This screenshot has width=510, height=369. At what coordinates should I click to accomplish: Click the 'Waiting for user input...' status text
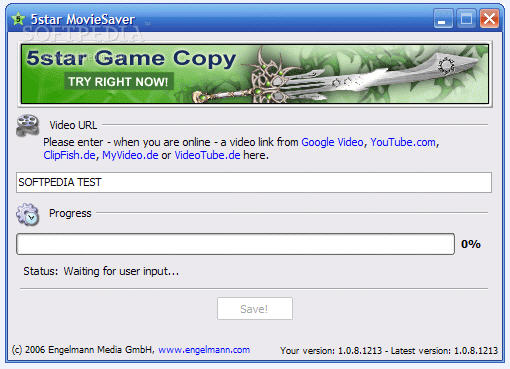[x=121, y=271]
